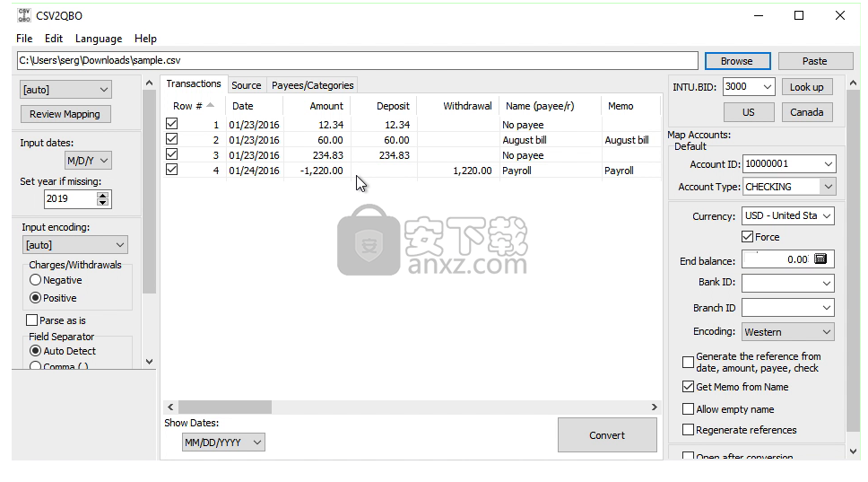
Task: Click the Withdrawal column header
Action: [458, 106]
